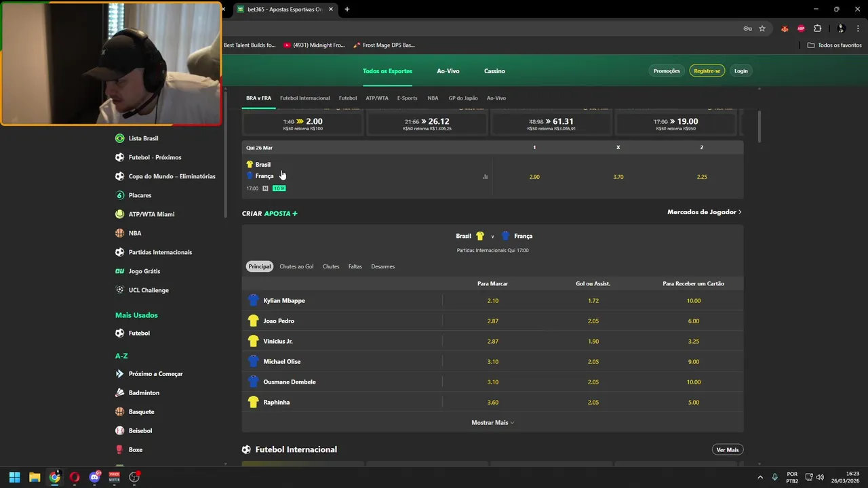Click the Promoções button
868x488 pixels.
(667, 71)
